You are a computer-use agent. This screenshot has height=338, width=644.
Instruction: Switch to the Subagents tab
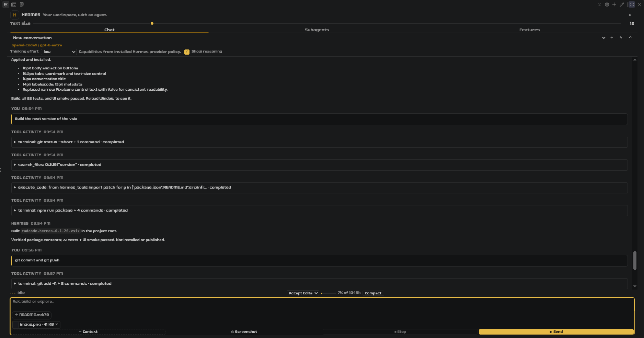(x=317, y=30)
